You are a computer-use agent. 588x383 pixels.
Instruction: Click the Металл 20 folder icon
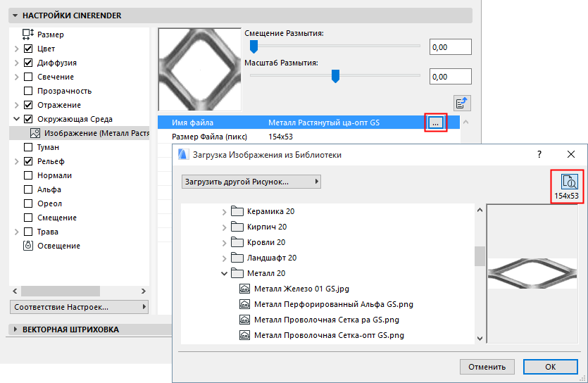[x=237, y=273]
